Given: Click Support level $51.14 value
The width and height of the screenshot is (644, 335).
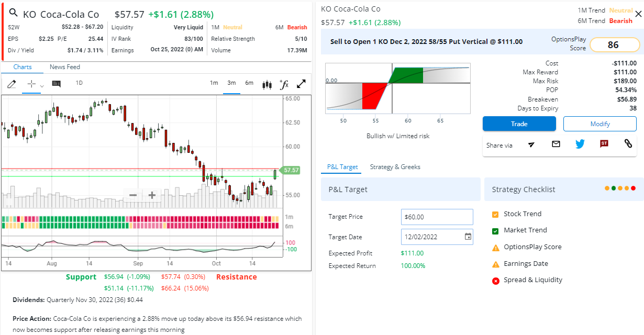Looking at the screenshot, I should click(x=114, y=288).
